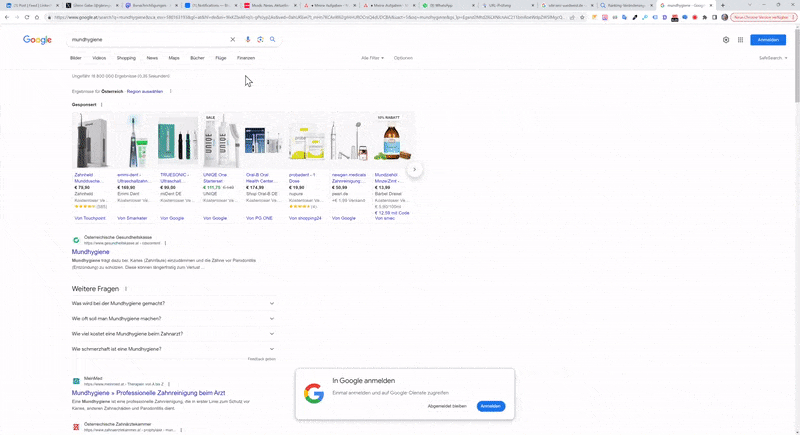Reload the page with refresh icon
The height and width of the screenshot is (435, 800).
click(x=27, y=17)
